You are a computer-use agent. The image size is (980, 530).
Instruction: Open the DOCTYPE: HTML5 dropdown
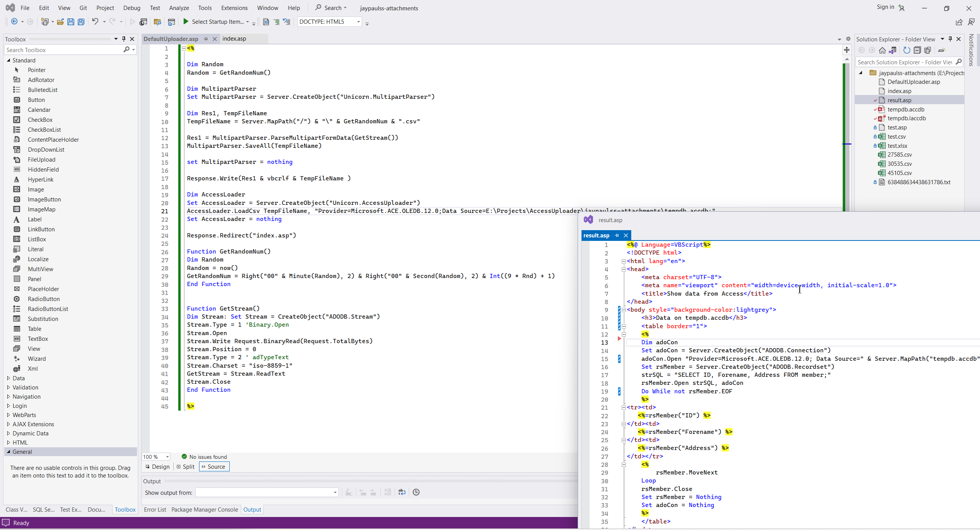coord(358,22)
